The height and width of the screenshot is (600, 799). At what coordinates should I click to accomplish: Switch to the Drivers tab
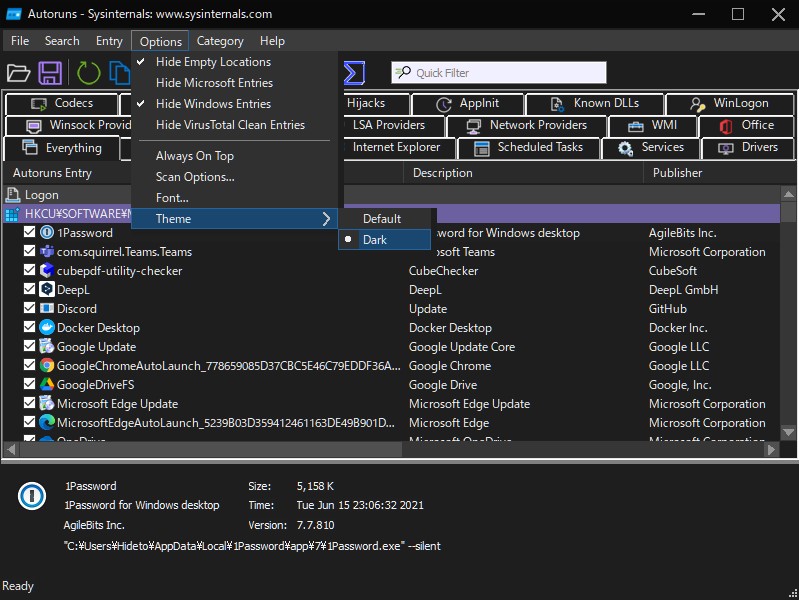pos(748,147)
